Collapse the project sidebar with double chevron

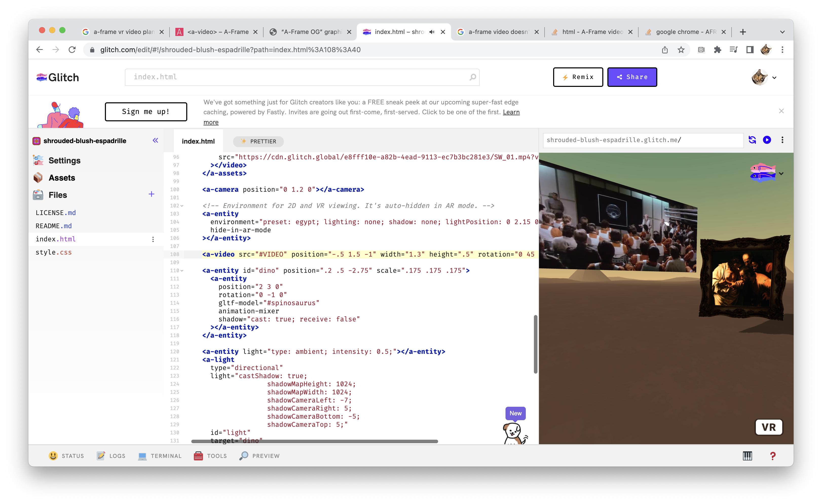pos(155,141)
